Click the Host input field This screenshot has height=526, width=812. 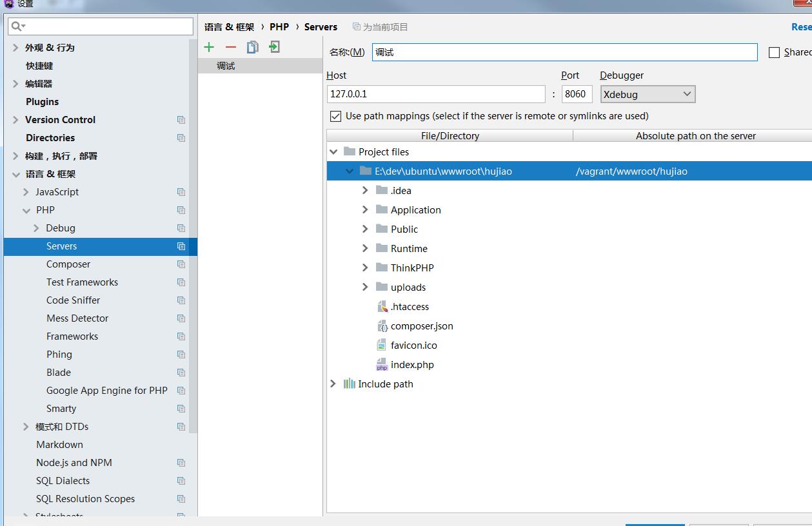[x=436, y=94]
